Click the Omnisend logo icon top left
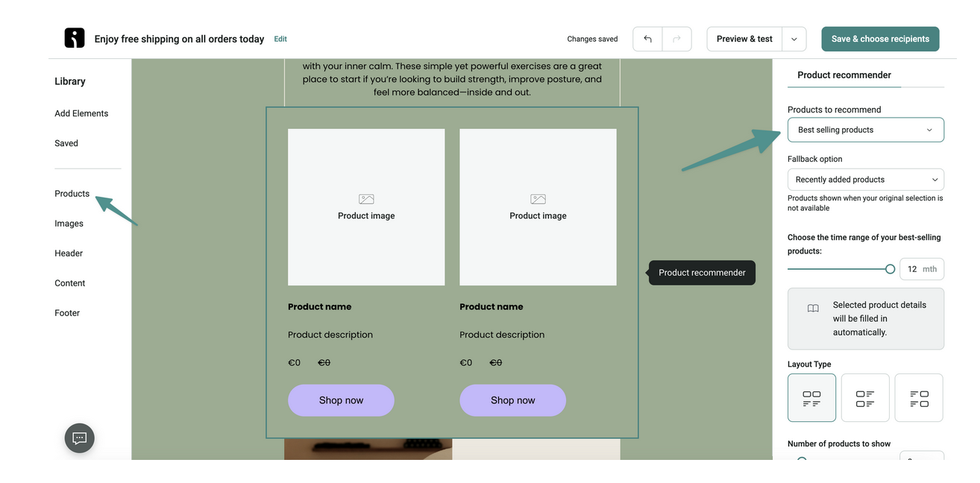 pos(74,36)
